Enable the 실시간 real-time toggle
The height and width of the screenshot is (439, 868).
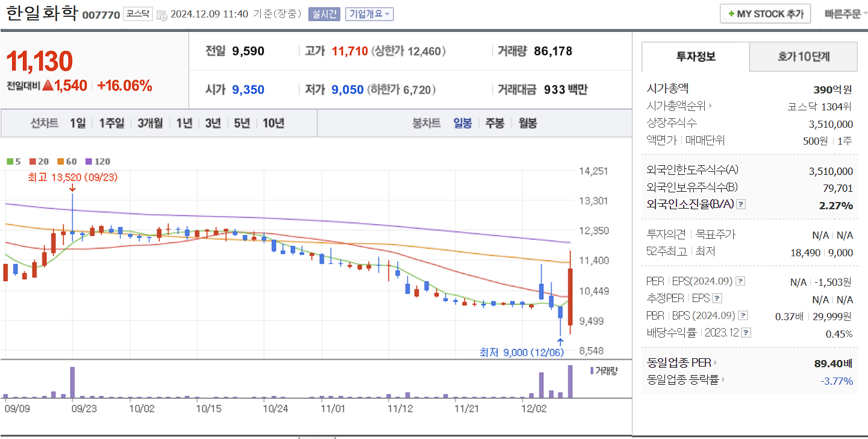(x=326, y=14)
